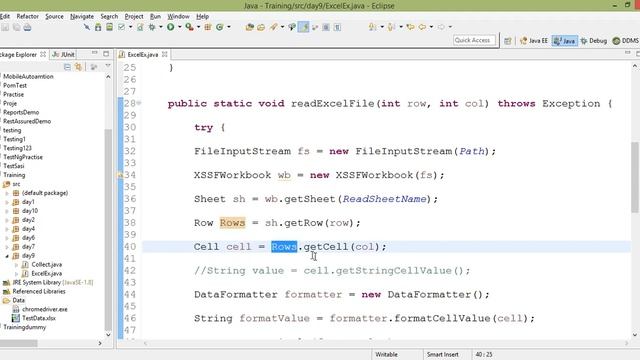Click the Forward navigation arrow icon
640x360 pixels.
click(441, 27)
